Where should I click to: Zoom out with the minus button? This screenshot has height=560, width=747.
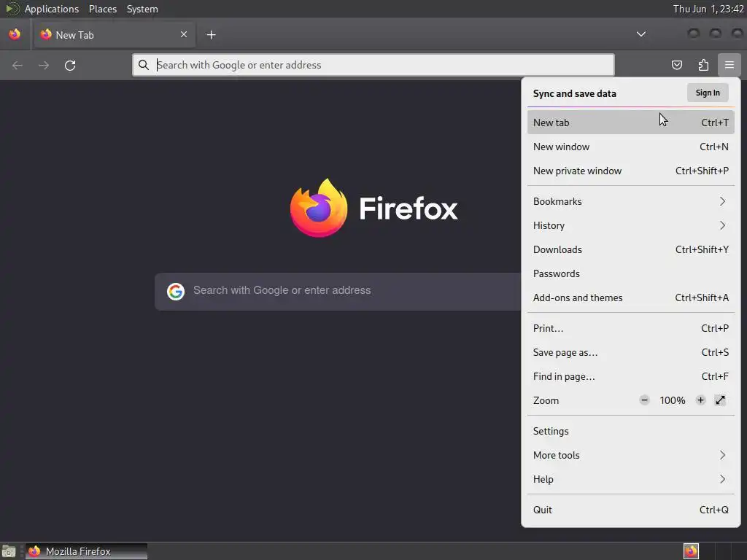click(644, 400)
